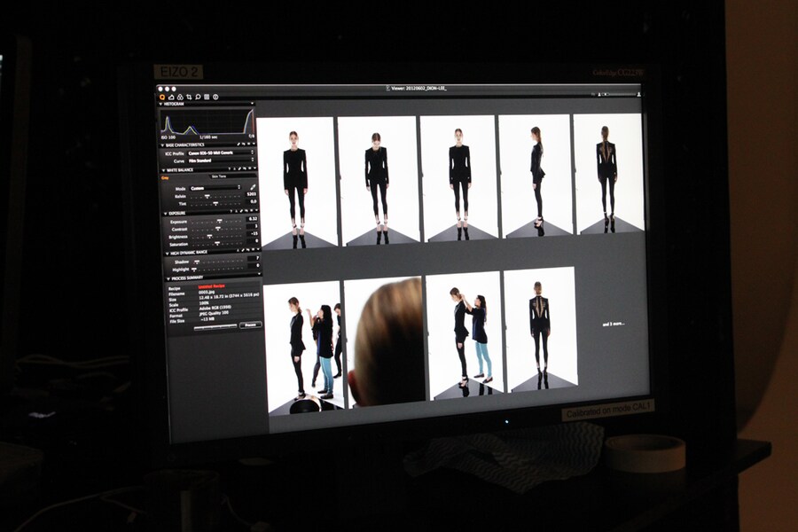Click the Kelvin slider handle

(207, 196)
